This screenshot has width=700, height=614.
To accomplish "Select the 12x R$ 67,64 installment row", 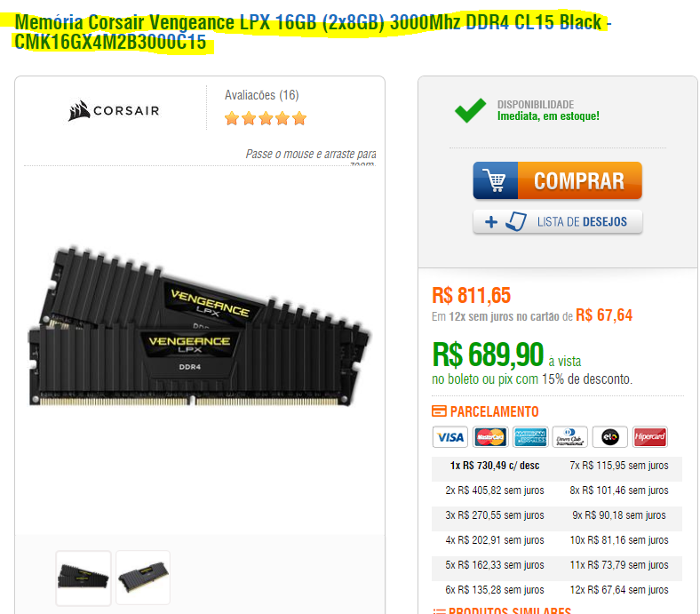I will 619,590.
